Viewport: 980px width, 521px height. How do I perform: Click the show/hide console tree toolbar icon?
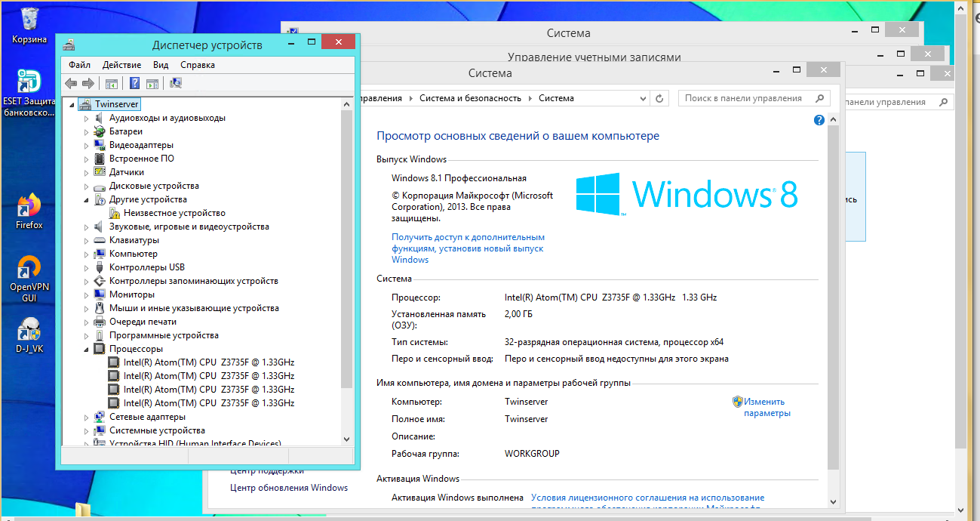tap(112, 83)
